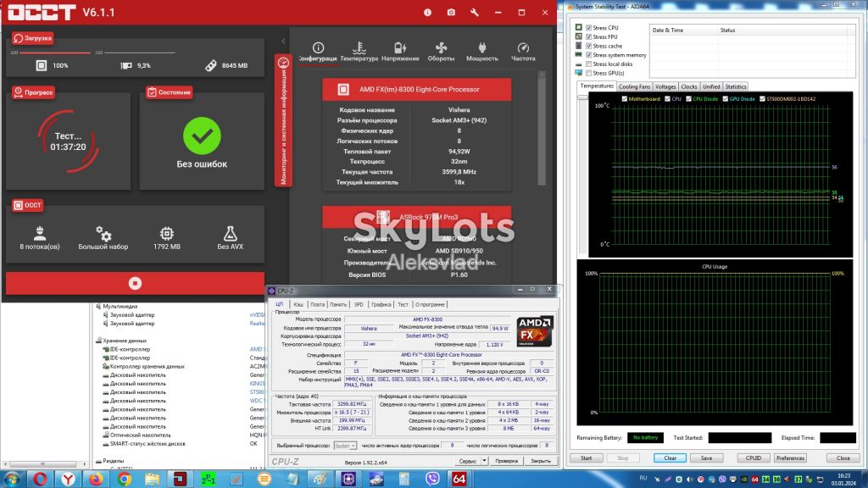This screenshot has width=868, height=488.
Task: Change the 1792 MB memory option
Action: coord(167,238)
